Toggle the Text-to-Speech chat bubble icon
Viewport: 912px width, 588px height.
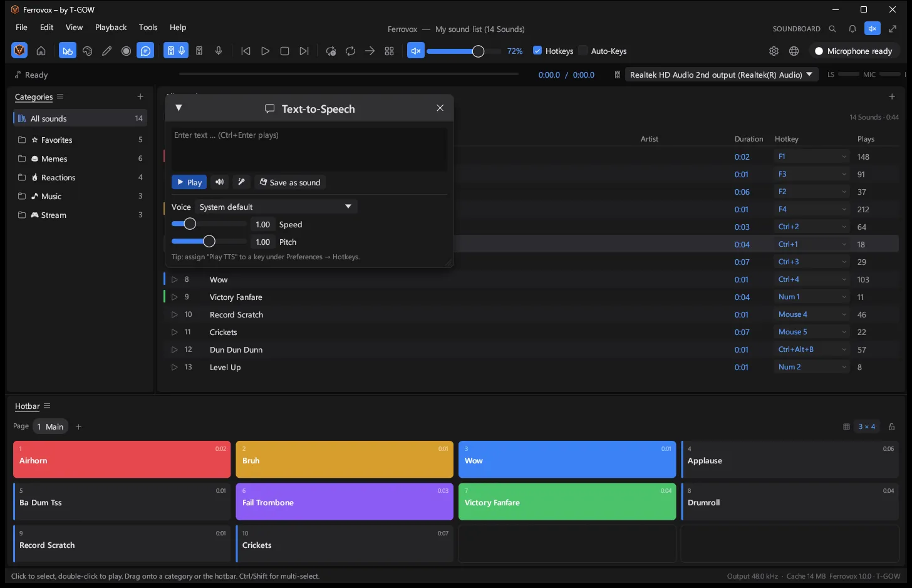(145, 51)
